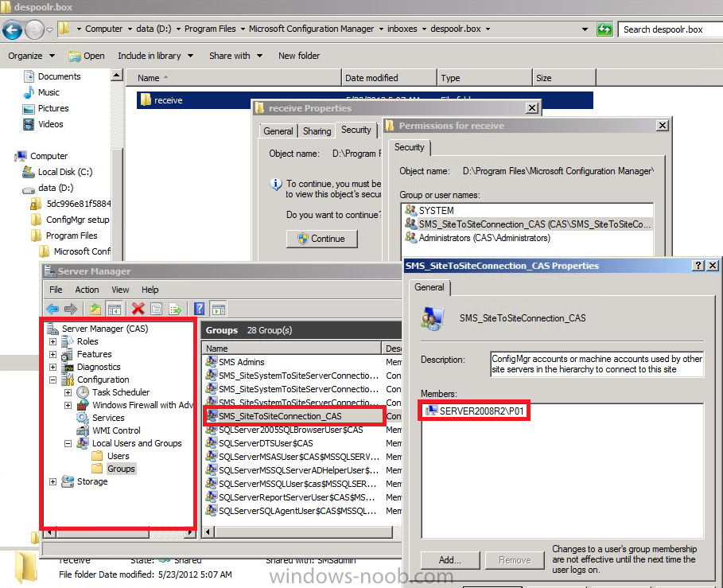Open the File menu in Server Manager
This screenshot has height=588, width=723.
pos(56,290)
